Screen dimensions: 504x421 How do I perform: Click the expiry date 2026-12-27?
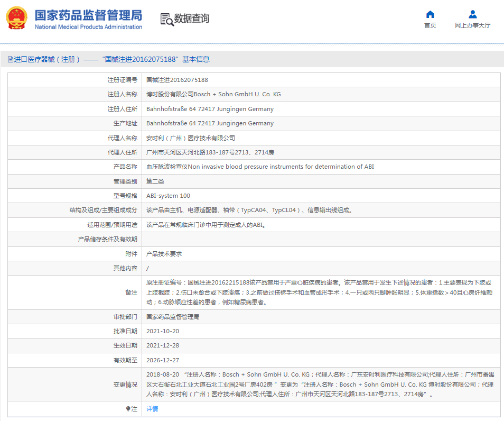point(163,360)
